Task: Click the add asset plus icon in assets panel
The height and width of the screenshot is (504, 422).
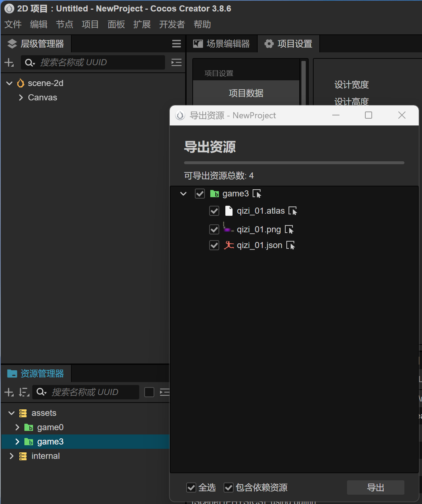Action: pyautogui.click(x=9, y=392)
